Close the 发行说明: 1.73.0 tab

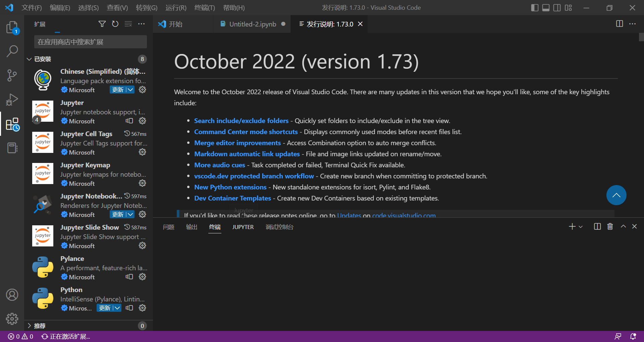(361, 24)
